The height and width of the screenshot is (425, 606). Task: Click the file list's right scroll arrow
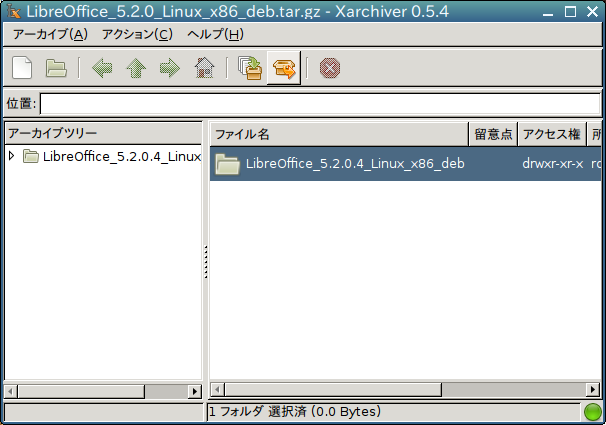pyautogui.click(x=593, y=389)
